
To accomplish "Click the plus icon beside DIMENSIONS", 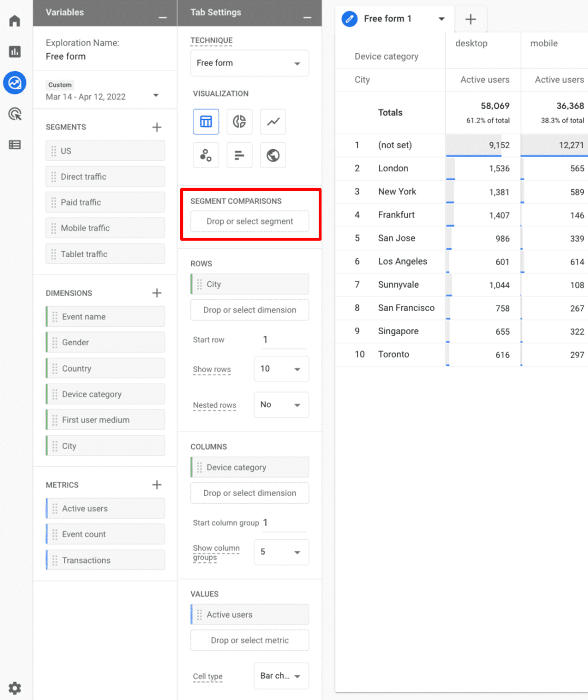I will tap(156, 293).
